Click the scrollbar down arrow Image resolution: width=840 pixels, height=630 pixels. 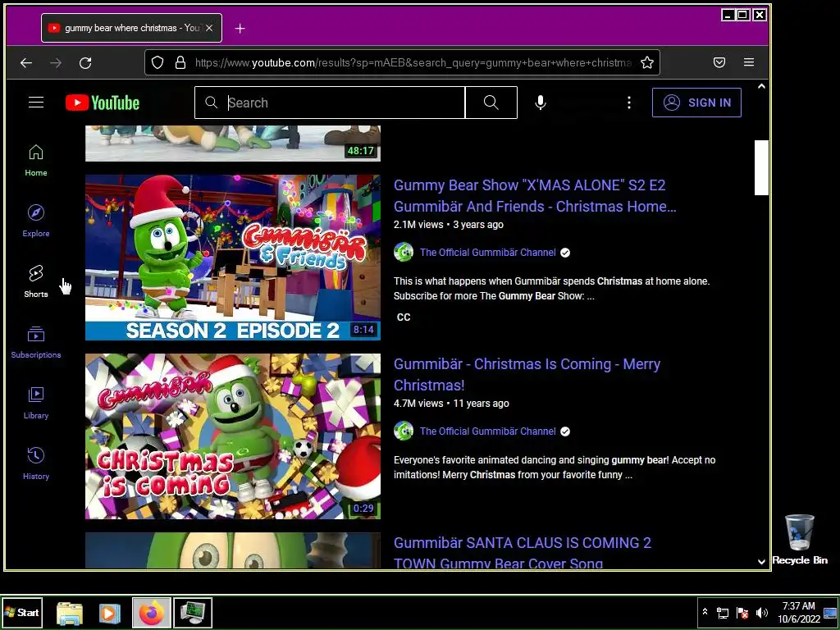click(761, 561)
